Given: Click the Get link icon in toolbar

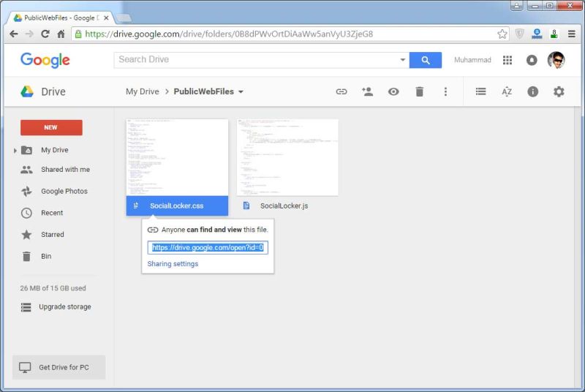Looking at the screenshot, I should point(341,91).
